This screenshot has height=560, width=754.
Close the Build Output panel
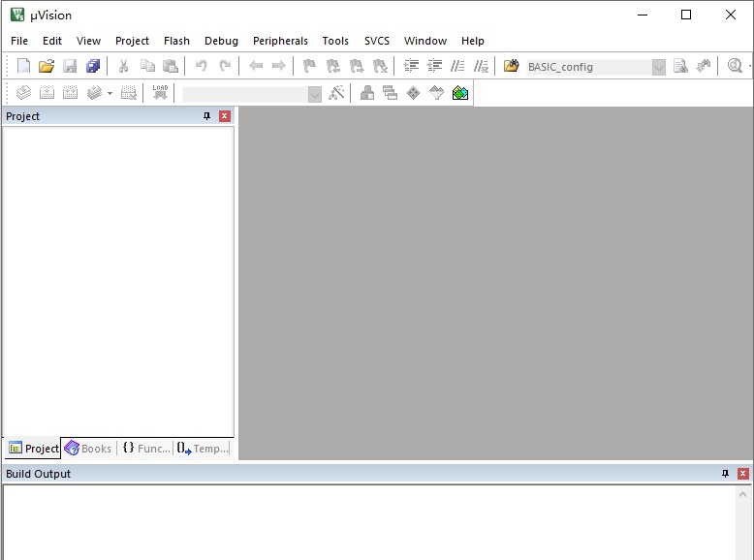point(743,474)
